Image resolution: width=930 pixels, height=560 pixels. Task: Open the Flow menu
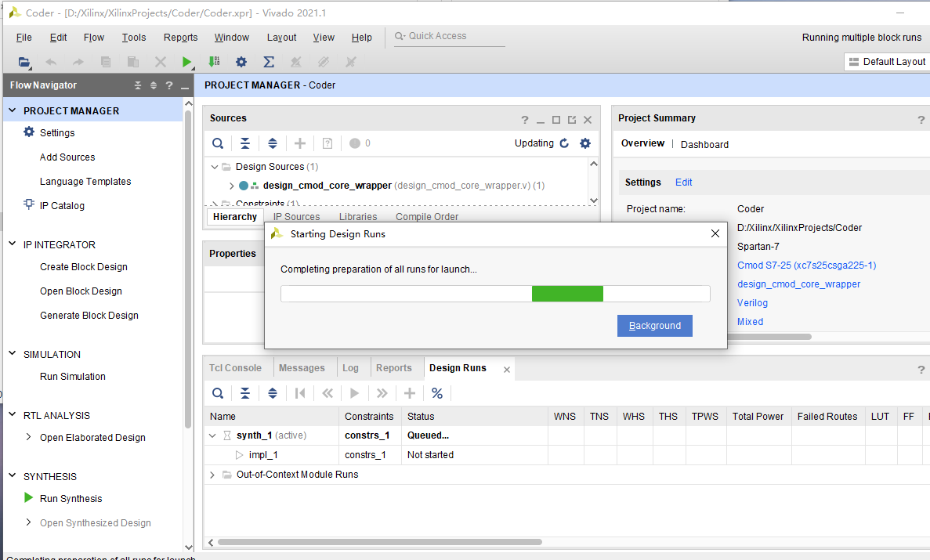94,38
